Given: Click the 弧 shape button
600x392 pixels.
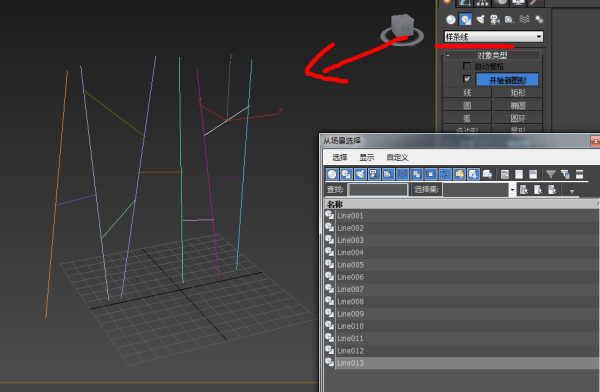Looking at the screenshot, I should [x=467, y=118].
